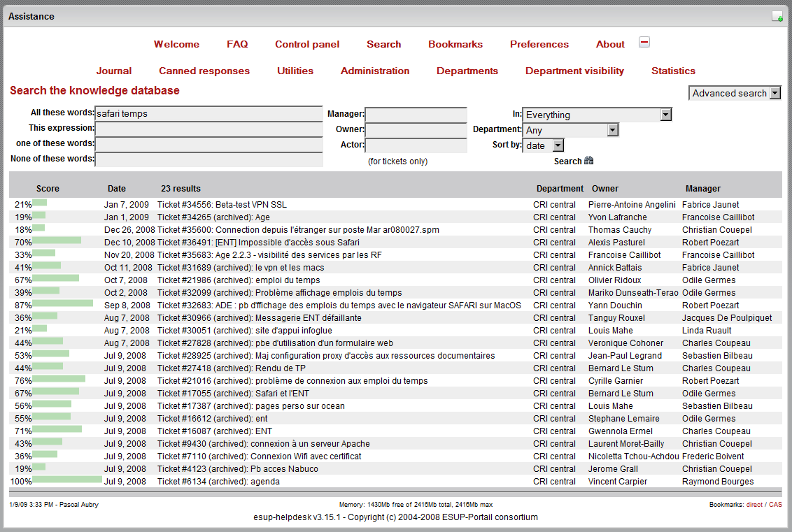Open the Statistics page
This screenshot has height=532, width=792.
673,71
